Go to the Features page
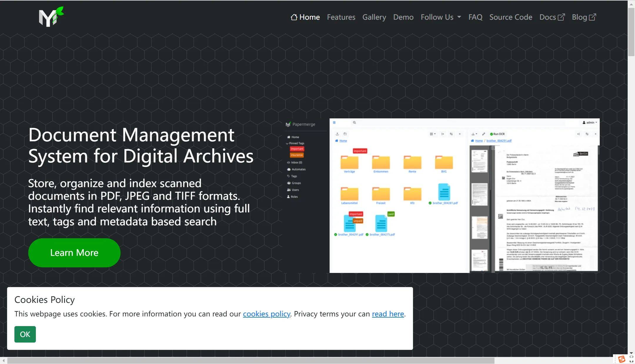The width and height of the screenshot is (635, 364). click(x=341, y=17)
